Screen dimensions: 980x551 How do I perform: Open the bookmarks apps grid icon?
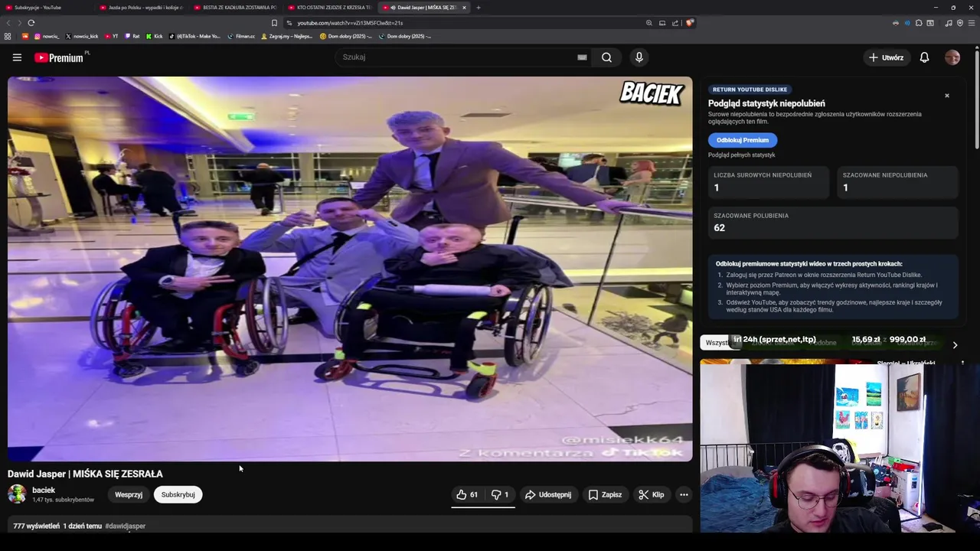click(8, 36)
